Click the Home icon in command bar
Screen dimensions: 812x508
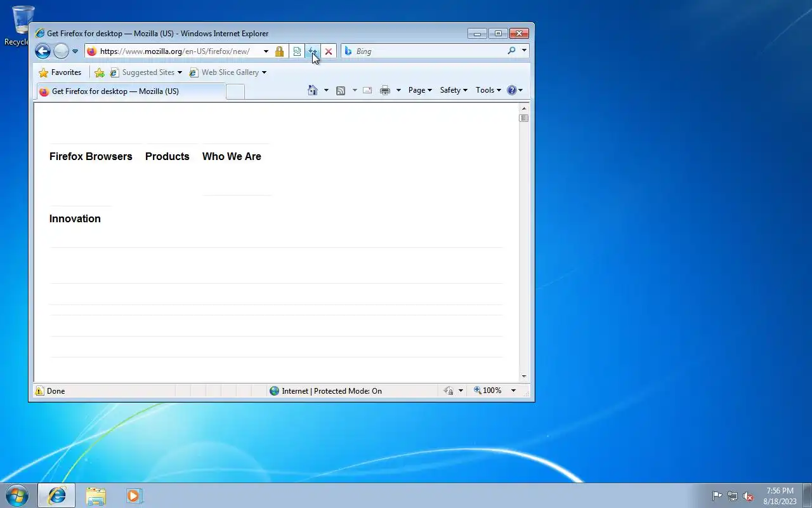click(312, 90)
